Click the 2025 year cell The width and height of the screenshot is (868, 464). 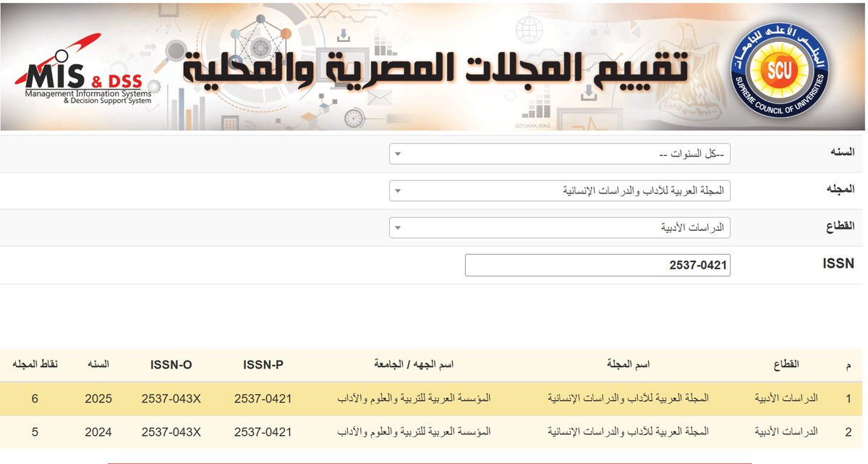point(98,399)
